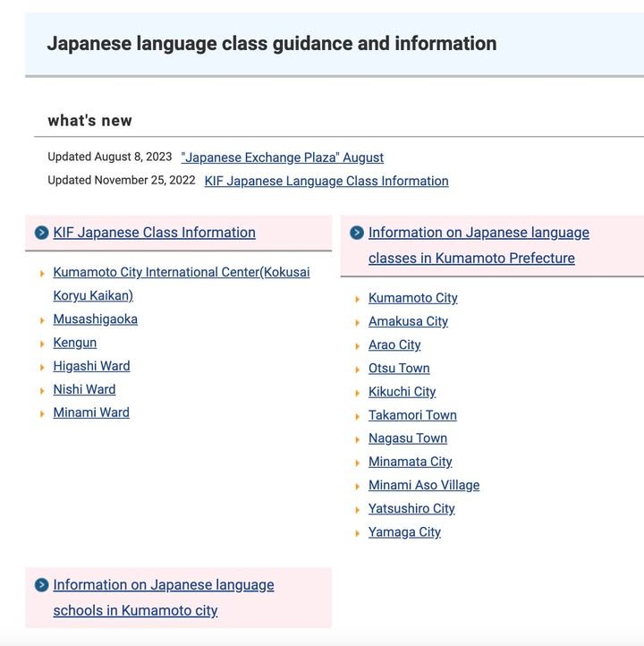Click the Kikuchi City link
This screenshot has width=644, height=646.
[x=402, y=392]
